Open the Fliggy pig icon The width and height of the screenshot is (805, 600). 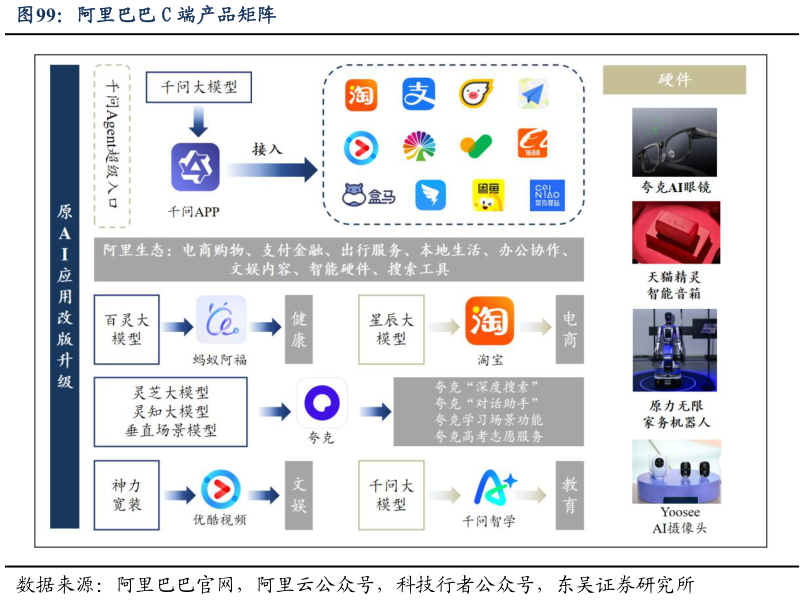pyautogui.click(x=478, y=91)
